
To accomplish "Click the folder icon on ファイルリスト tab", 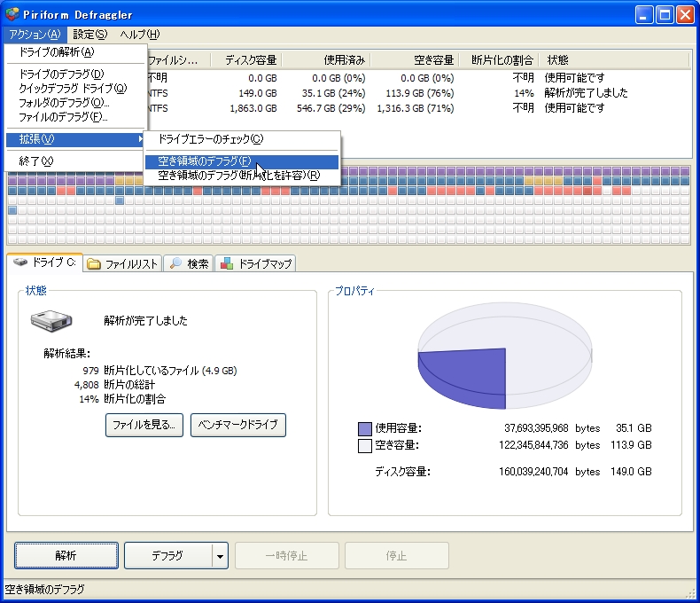I will click(93, 264).
